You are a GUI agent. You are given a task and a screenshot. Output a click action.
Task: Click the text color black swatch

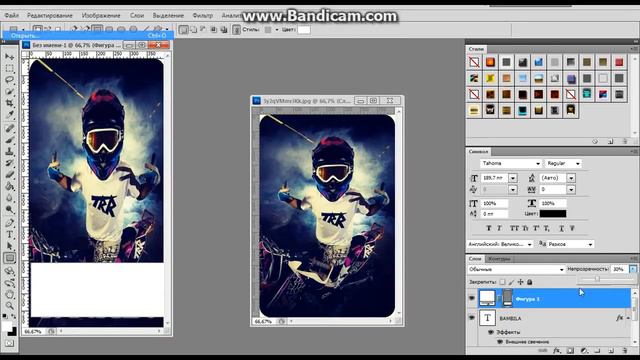(553, 213)
